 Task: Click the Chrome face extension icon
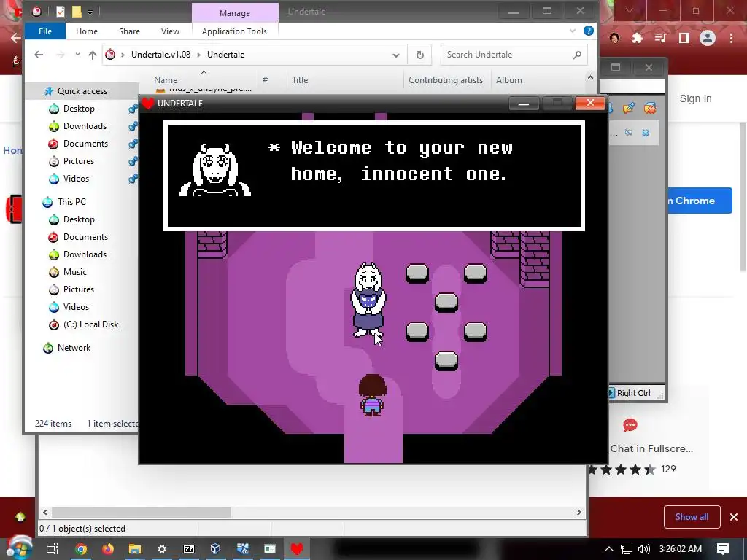pos(614,38)
